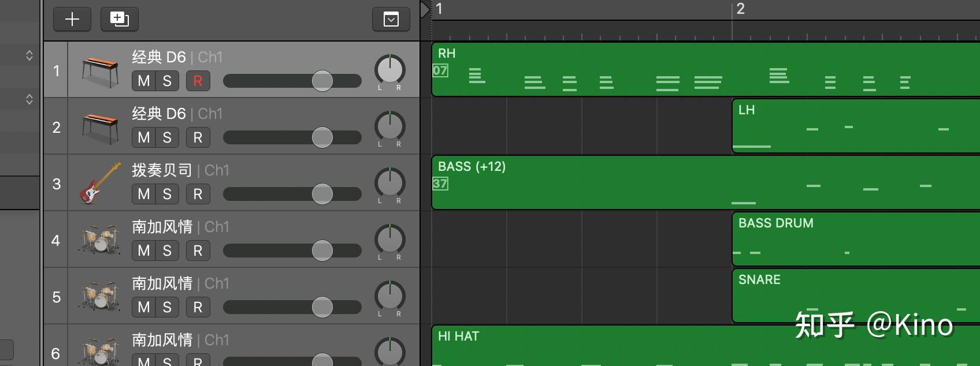
Task: Click the pan knob on track 4
Action: click(390, 240)
